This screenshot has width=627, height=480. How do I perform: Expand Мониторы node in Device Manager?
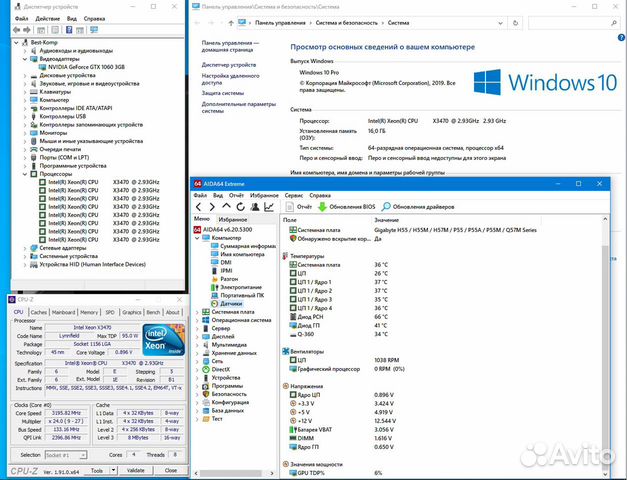pos(25,133)
